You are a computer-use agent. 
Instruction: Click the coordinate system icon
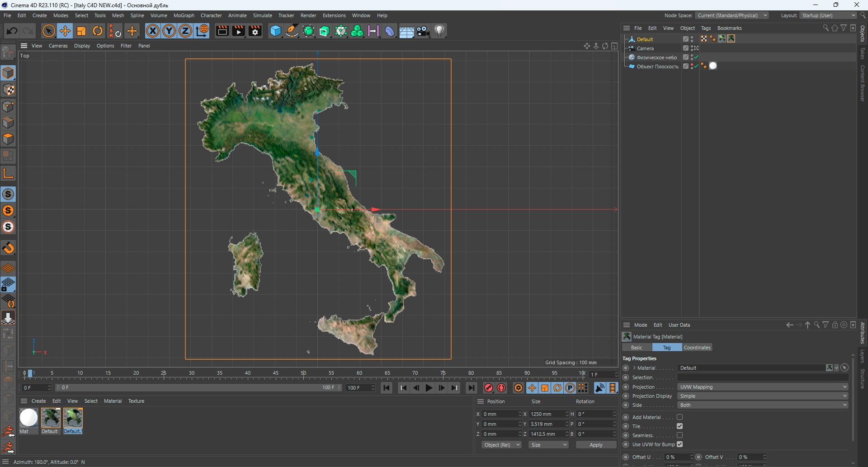pyautogui.click(x=202, y=31)
